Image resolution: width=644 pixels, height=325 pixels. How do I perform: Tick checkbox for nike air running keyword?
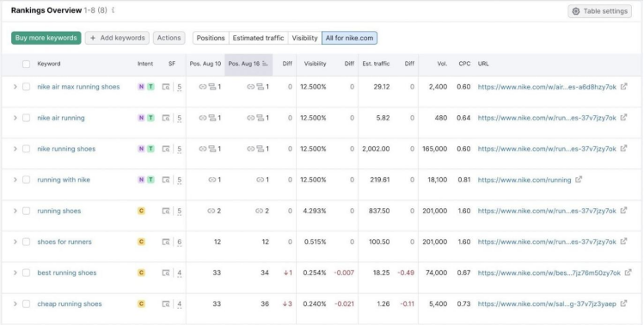[27, 118]
